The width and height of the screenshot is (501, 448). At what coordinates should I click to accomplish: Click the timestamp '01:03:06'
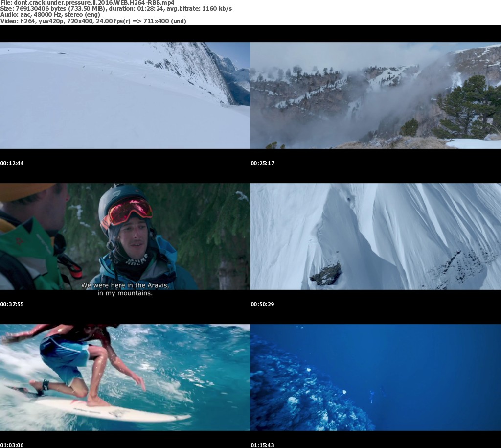click(x=12, y=445)
